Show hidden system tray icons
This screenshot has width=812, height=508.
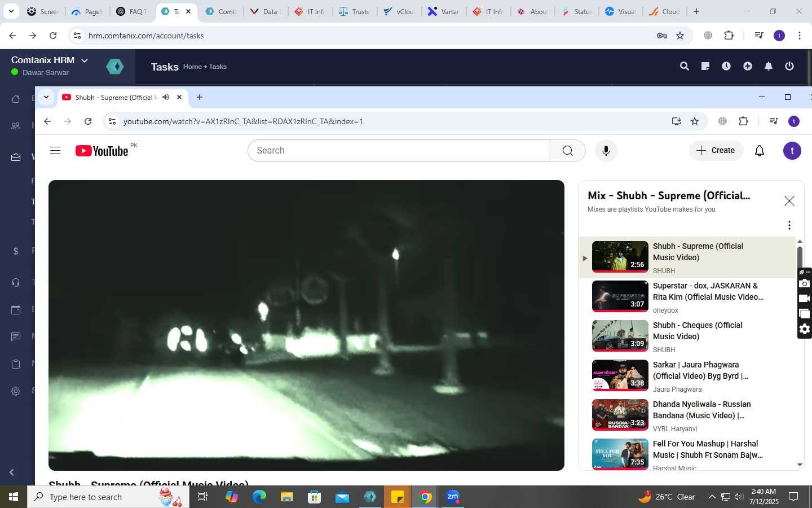(712, 497)
